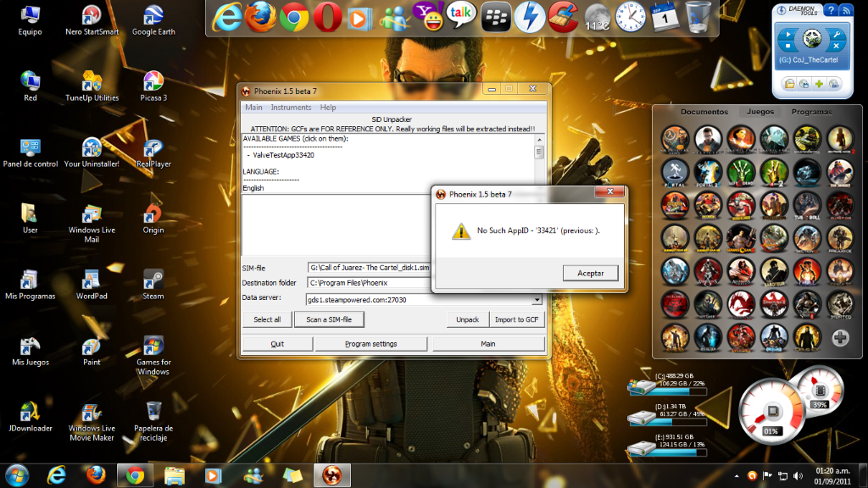
Task: Open Google Chrome in the top dock
Action: click(294, 18)
